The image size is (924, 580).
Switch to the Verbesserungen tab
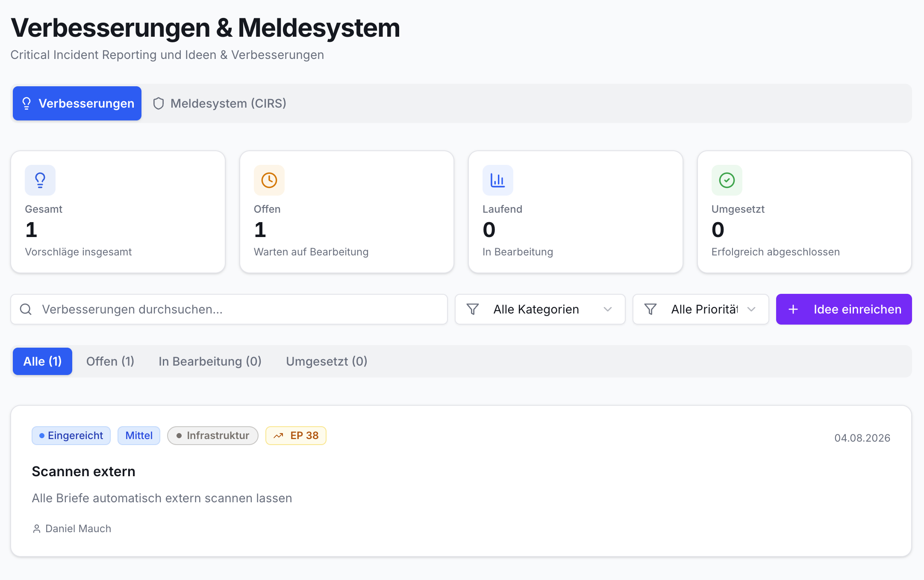77,103
